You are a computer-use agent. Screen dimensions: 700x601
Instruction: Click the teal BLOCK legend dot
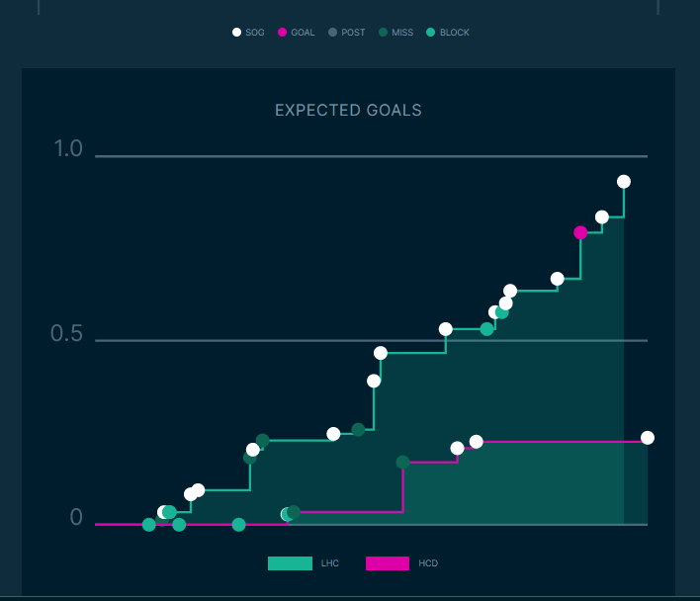pos(430,33)
